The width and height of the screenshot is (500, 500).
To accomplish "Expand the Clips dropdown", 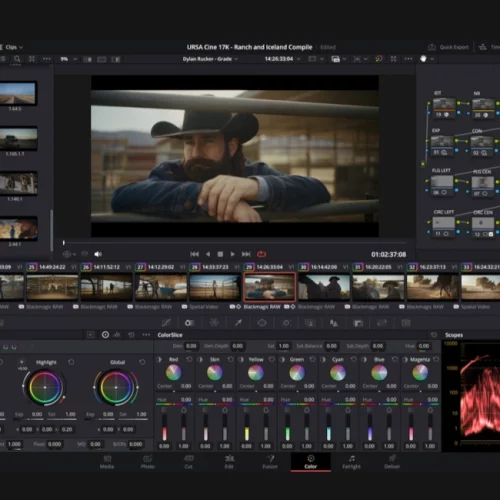I will (14, 47).
